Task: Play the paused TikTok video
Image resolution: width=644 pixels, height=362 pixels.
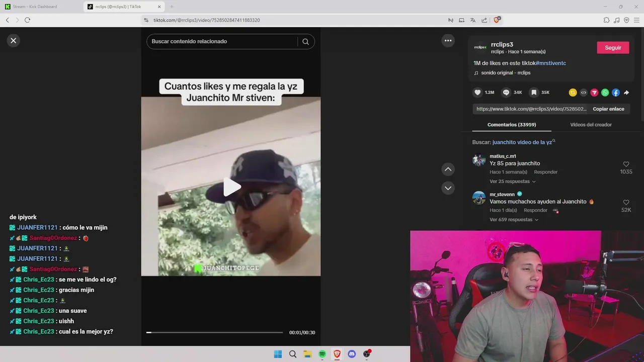Action: [x=231, y=187]
